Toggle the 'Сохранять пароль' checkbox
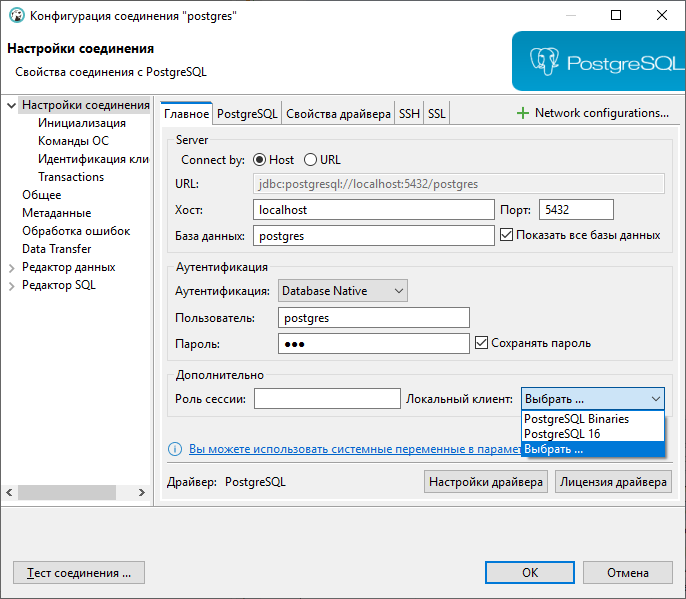Image resolution: width=686 pixels, height=599 pixels. pyautogui.click(x=482, y=343)
